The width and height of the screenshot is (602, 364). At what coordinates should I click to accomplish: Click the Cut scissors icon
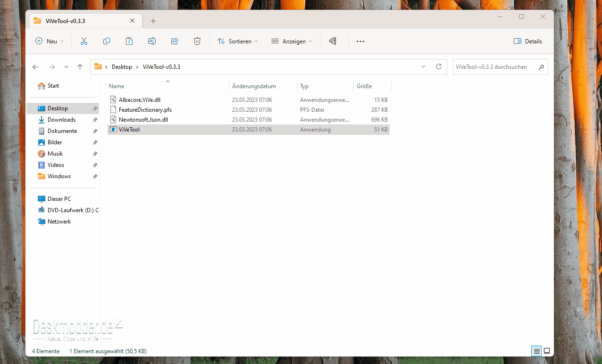84,41
